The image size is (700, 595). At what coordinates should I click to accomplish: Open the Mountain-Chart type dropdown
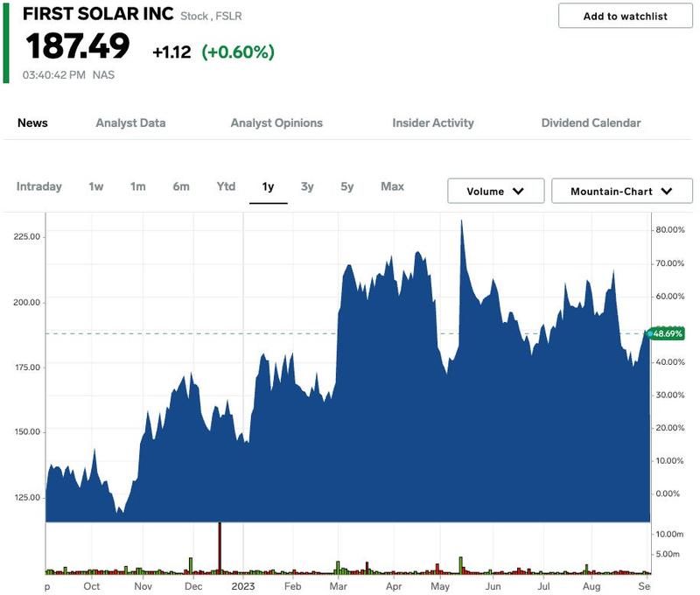(x=622, y=191)
